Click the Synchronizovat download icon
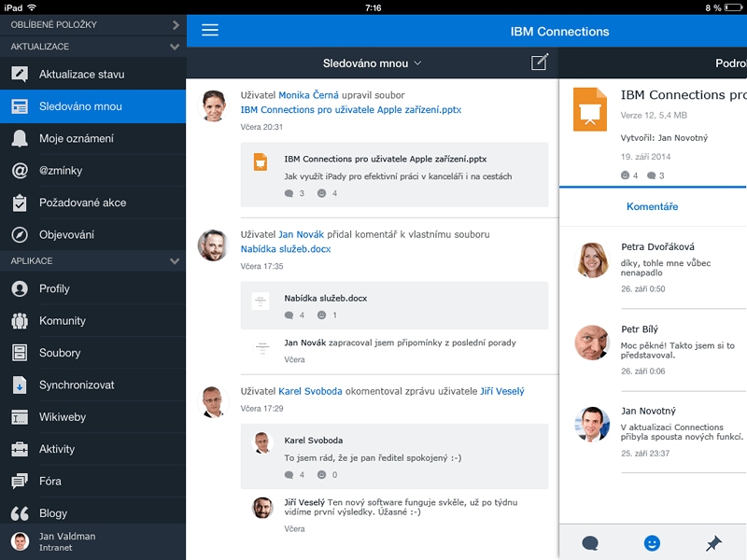The image size is (747, 560). coord(20,385)
